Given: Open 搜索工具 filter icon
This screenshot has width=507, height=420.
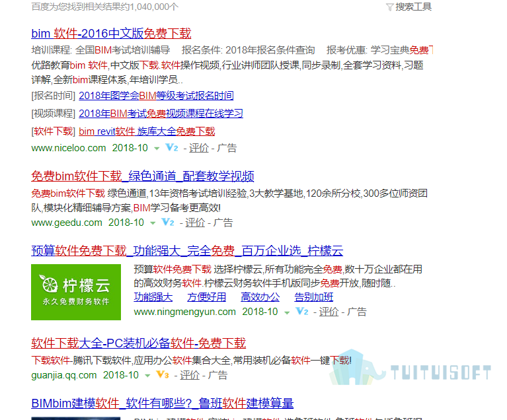Looking at the screenshot, I should pyautogui.click(x=389, y=7).
